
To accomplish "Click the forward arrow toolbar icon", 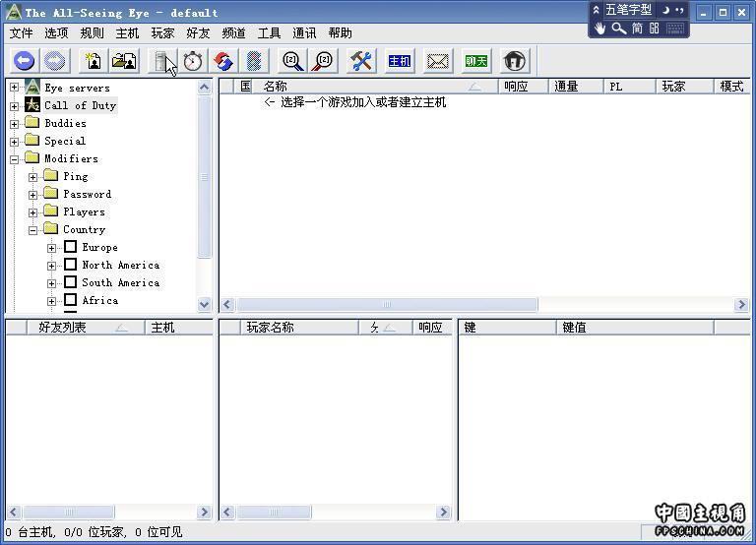I will tap(54, 61).
